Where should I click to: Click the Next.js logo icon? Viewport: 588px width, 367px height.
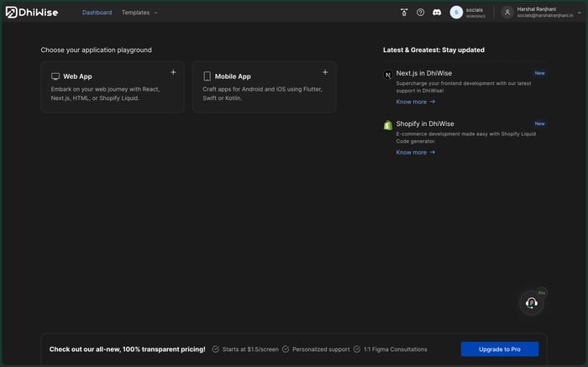(388, 75)
